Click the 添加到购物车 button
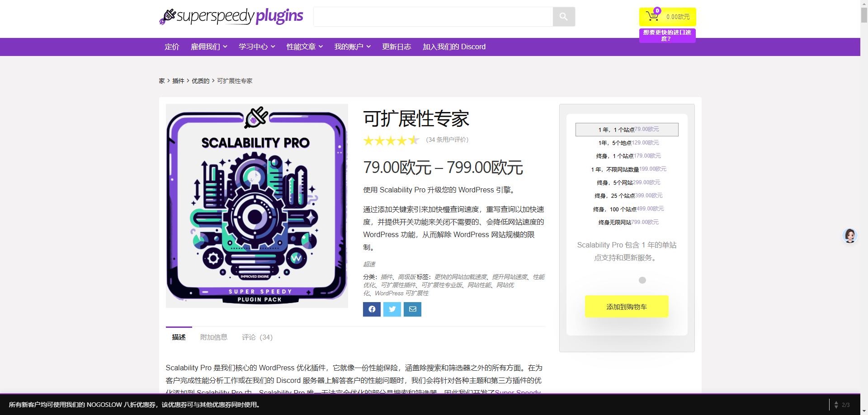This screenshot has width=868, height=415. 627,307
